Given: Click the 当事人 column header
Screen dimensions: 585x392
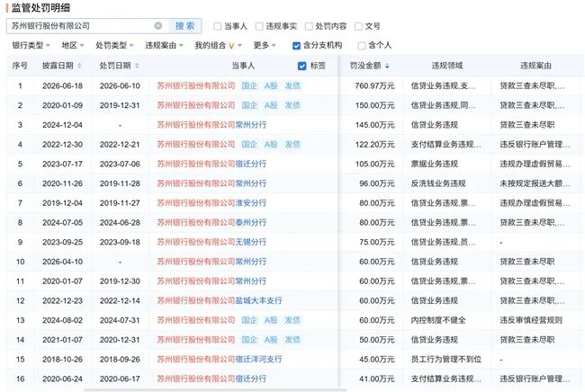Looking at the screenshot, I should [x=243, y=66].
